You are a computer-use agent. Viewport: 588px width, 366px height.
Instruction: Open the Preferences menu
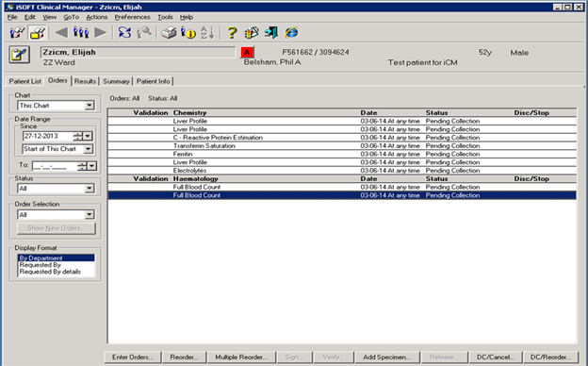[132, 17]
